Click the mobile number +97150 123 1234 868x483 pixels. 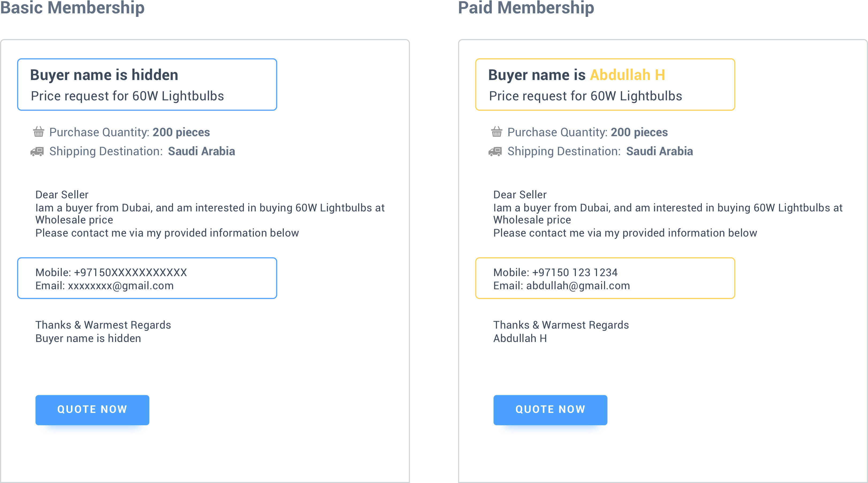pos(575,272)
